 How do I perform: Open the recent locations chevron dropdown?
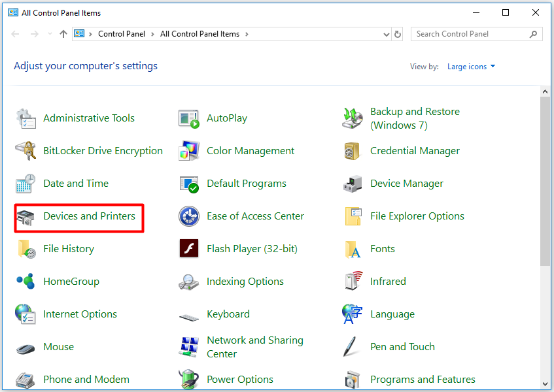click(50, 33)
